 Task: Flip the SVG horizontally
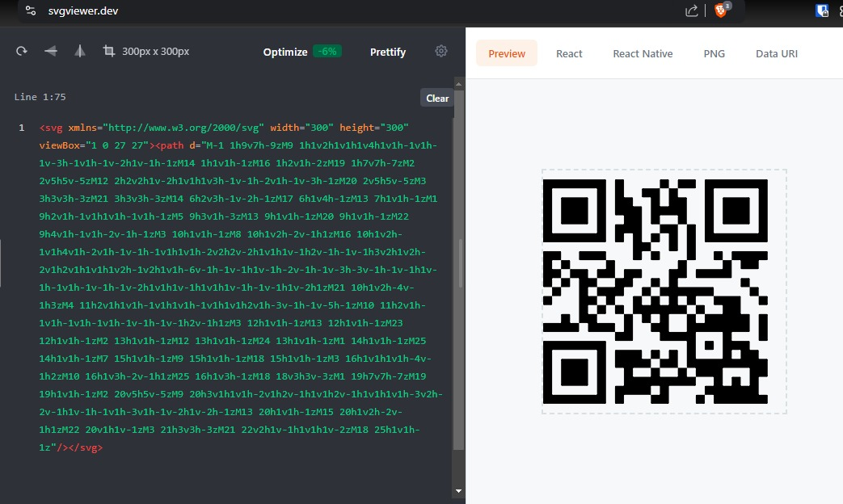pyautogui.click(x=51, y=52)
